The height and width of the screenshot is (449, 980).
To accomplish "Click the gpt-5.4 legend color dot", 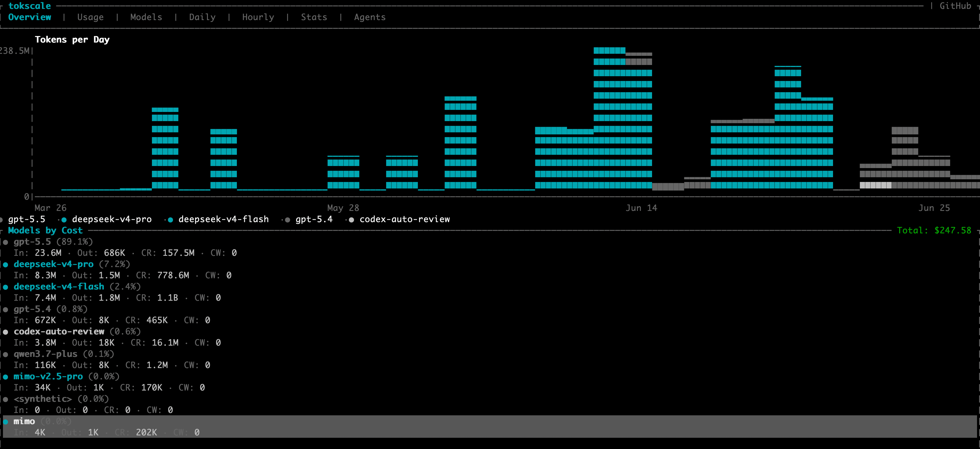I will pos(288,219).
